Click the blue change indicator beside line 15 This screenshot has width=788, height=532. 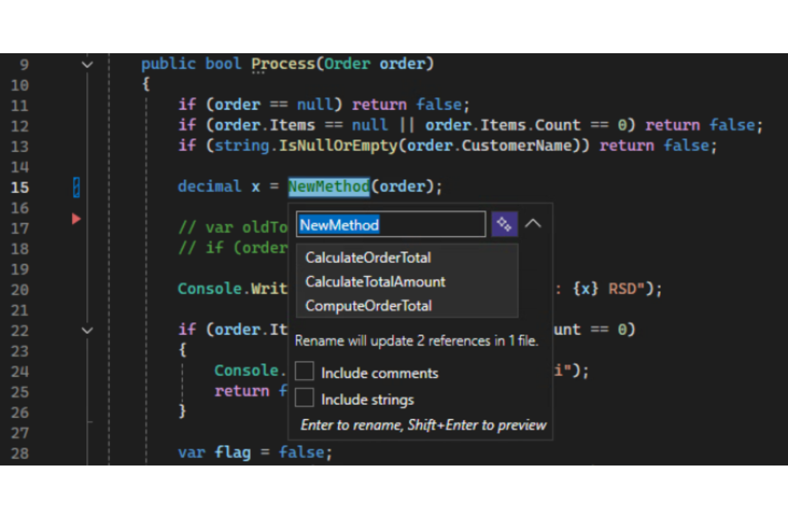(x=76, y=187)
